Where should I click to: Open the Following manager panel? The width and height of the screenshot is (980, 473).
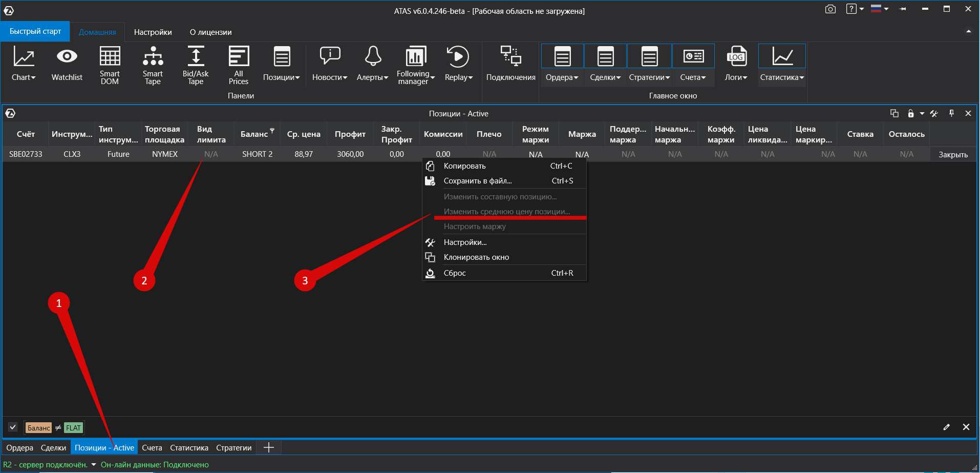pyautogui.click(x=415, y=64)
